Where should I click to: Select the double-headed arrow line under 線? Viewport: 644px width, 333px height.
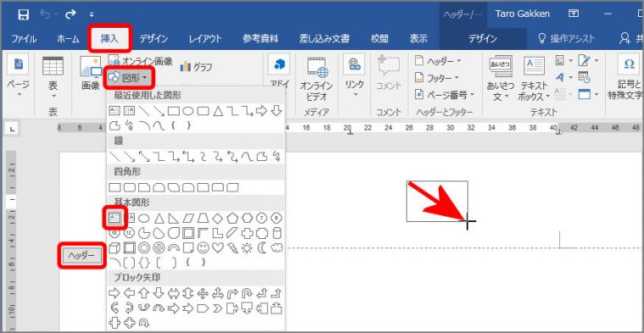144,157
